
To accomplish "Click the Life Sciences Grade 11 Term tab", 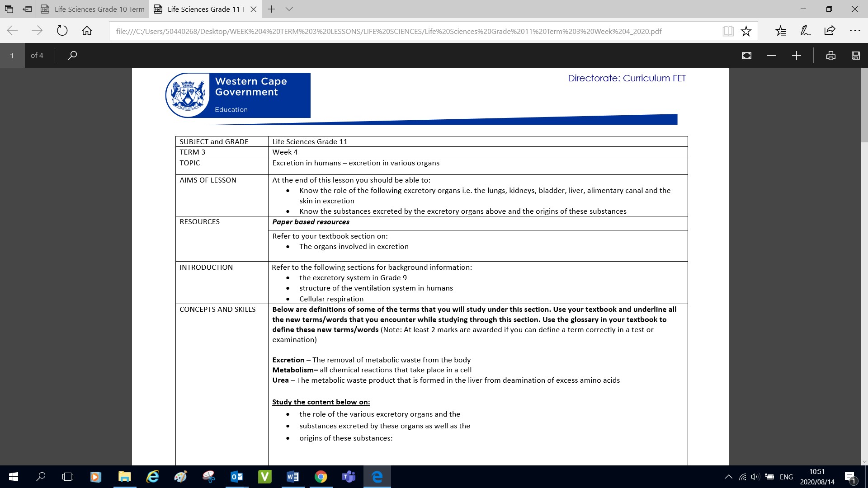I will [202, 9].
